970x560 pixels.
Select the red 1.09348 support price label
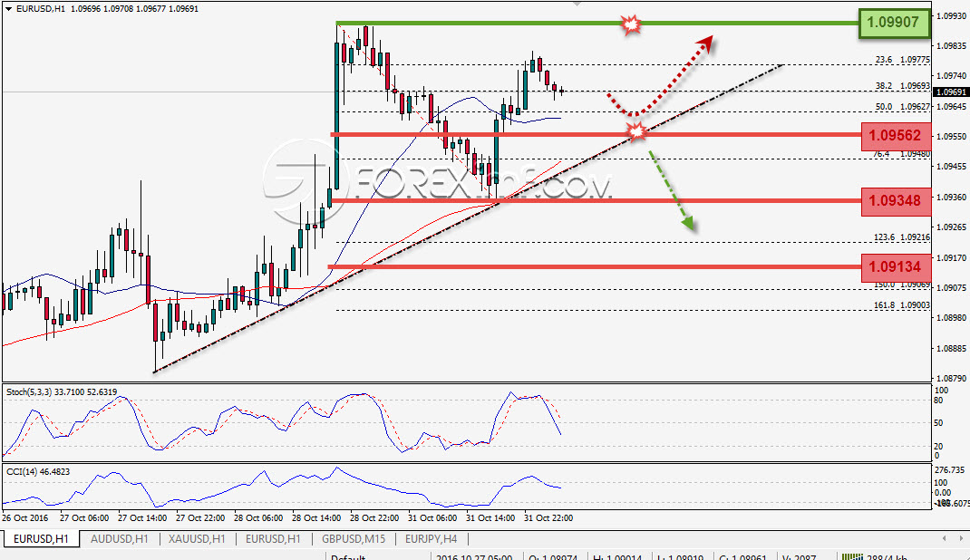pos(895,201)
